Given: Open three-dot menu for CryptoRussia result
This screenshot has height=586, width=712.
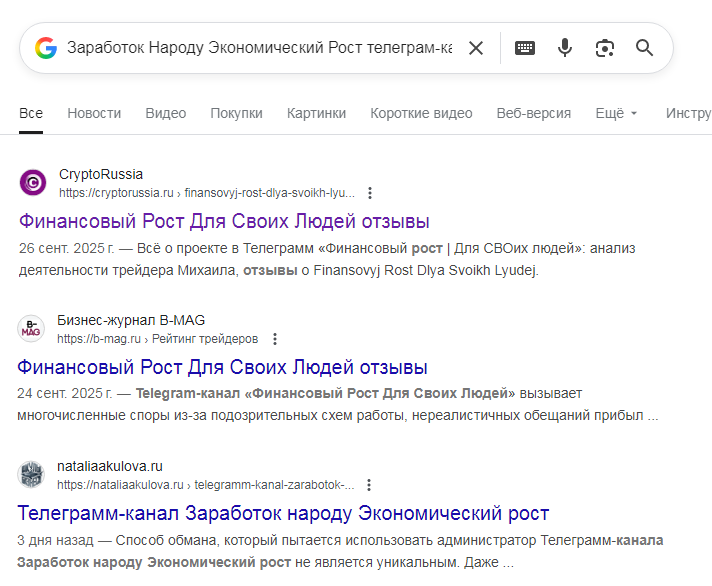Looking at the screenshot, I should click(x=370, y=193).
